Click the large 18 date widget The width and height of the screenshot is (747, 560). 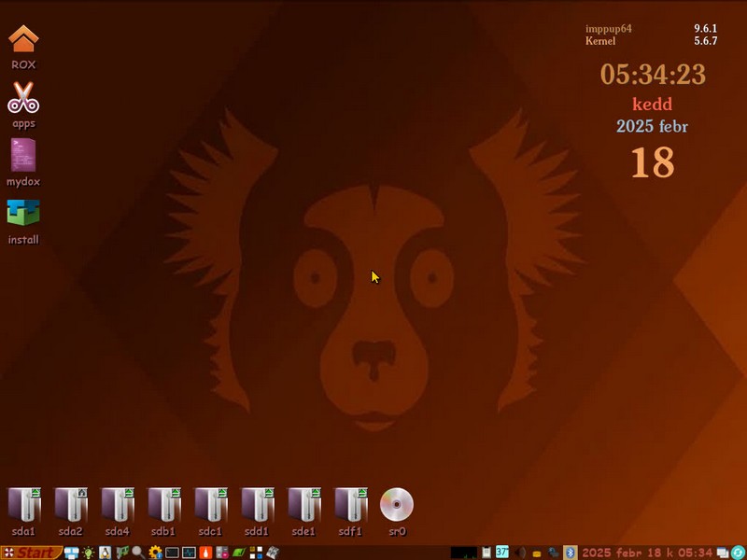(x=653, y=162)
